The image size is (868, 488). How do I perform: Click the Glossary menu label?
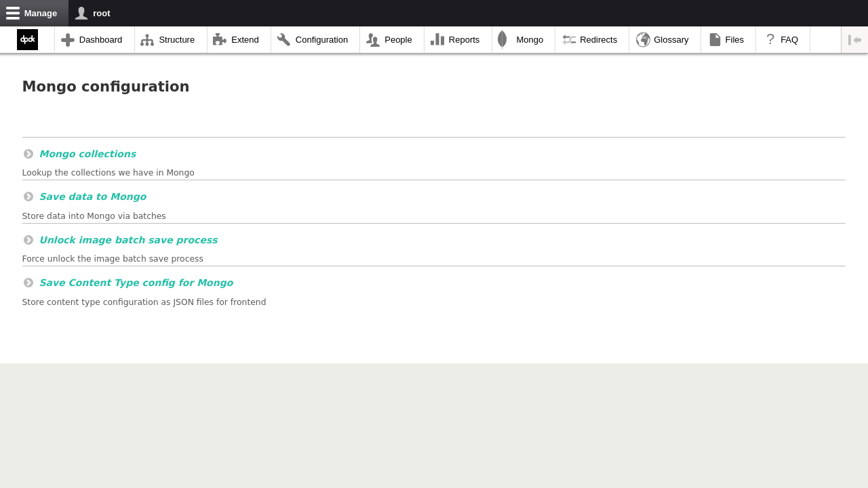[x=671, y=40]
